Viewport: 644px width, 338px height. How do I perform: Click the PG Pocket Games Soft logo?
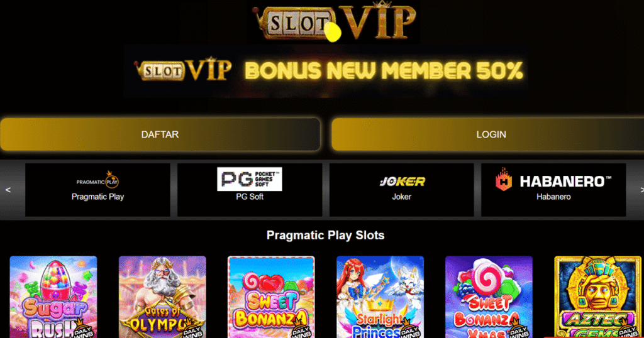click(249, 179)
